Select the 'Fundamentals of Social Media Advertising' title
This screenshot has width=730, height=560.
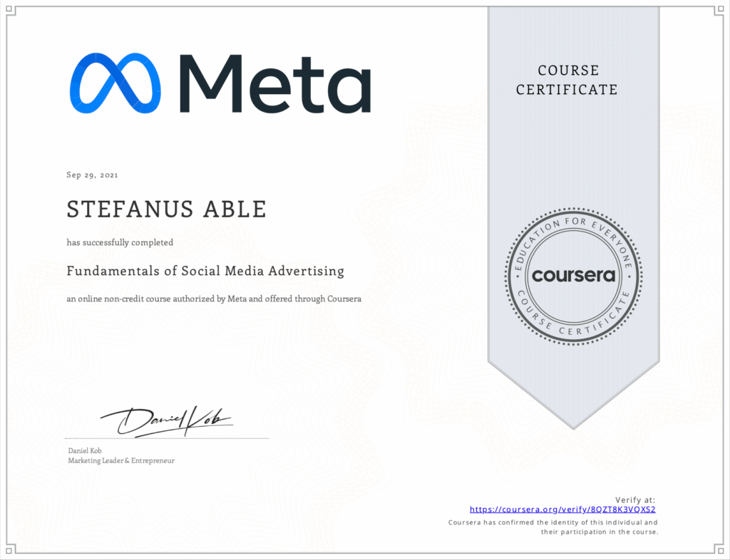tap(205, 271)
